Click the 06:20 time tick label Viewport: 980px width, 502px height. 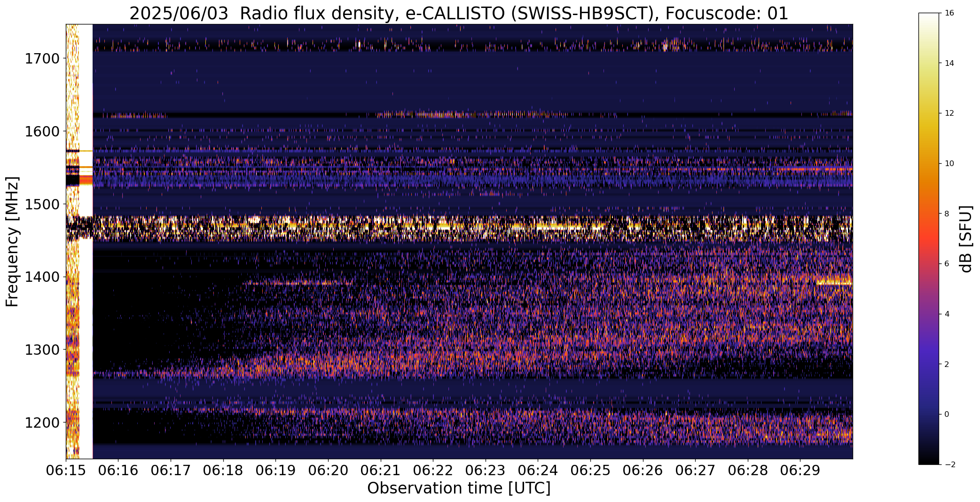[x=328, y=470]
